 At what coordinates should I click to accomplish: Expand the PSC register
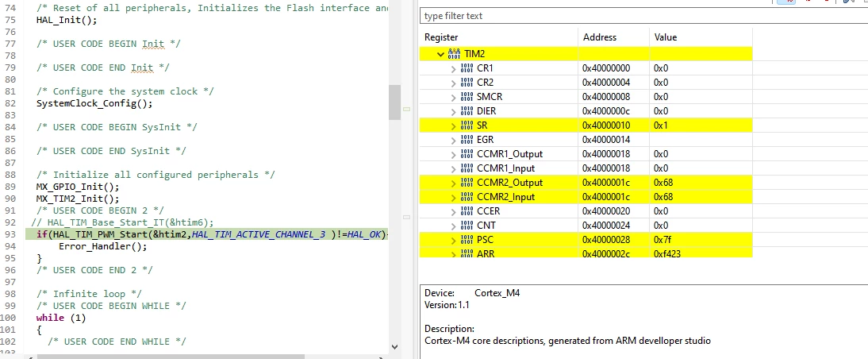tap(454, 241)
